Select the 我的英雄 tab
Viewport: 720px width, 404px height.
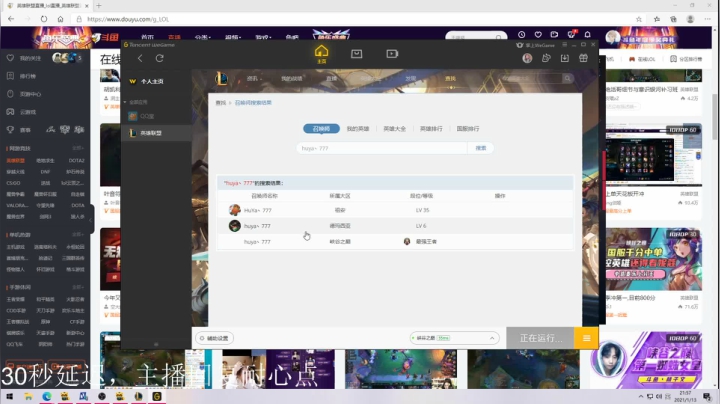click(x=358, y=129)
